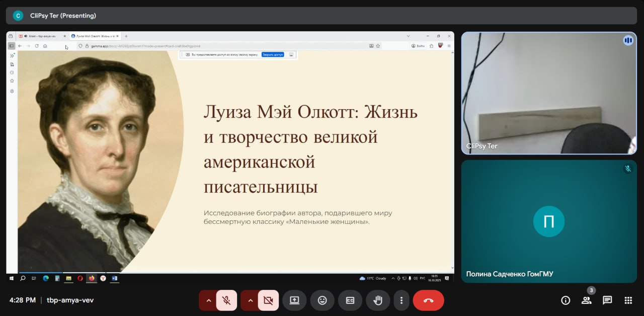Image resolution: width=644 pixels, height=316 pixels.
Task: Click the raise hand icon
Action: click(x=377, y=300)
